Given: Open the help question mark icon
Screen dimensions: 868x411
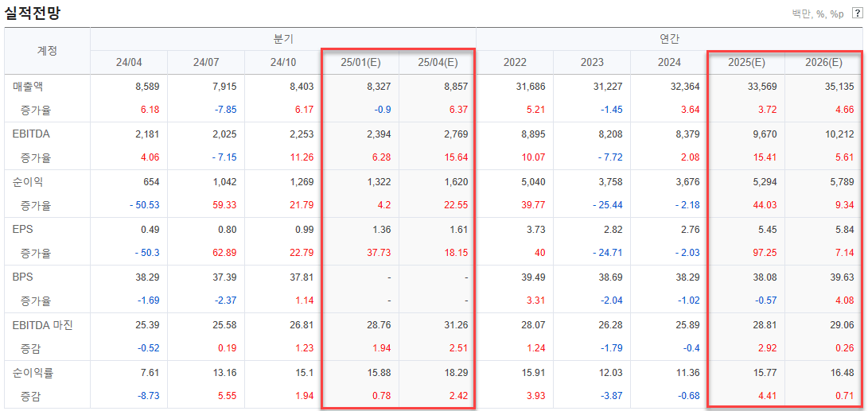Looking at the screenshot, I should [x=858, y=14].
